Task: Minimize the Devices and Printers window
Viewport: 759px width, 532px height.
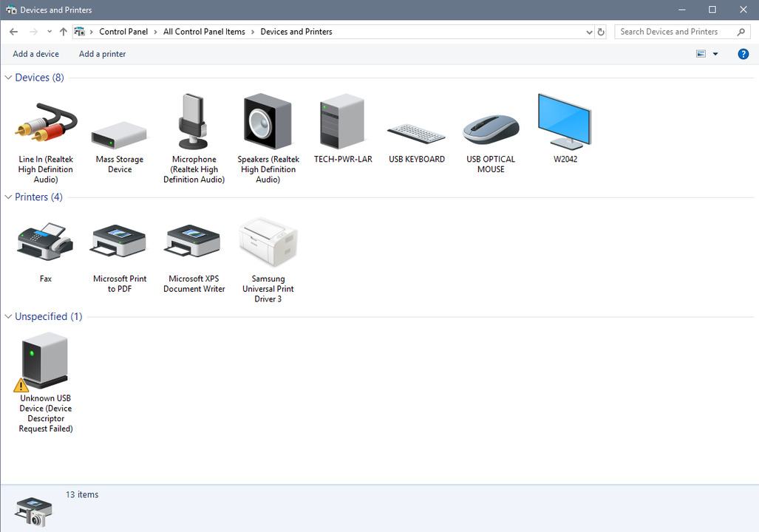Action: pos(681,10)
